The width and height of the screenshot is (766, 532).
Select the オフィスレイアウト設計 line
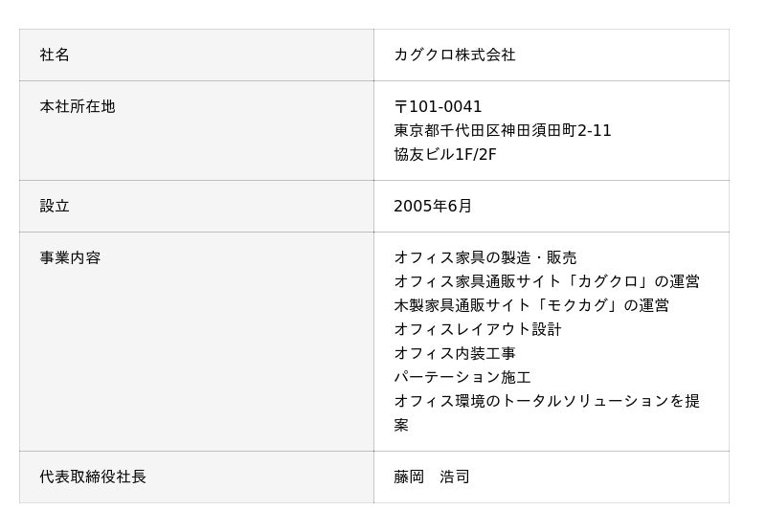(x=478, y=330)
